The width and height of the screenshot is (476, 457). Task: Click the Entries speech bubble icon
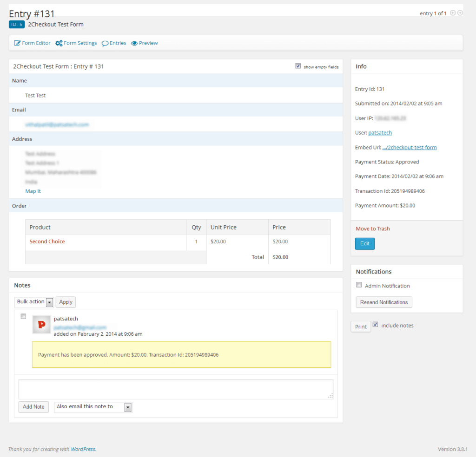pos(105,43)
